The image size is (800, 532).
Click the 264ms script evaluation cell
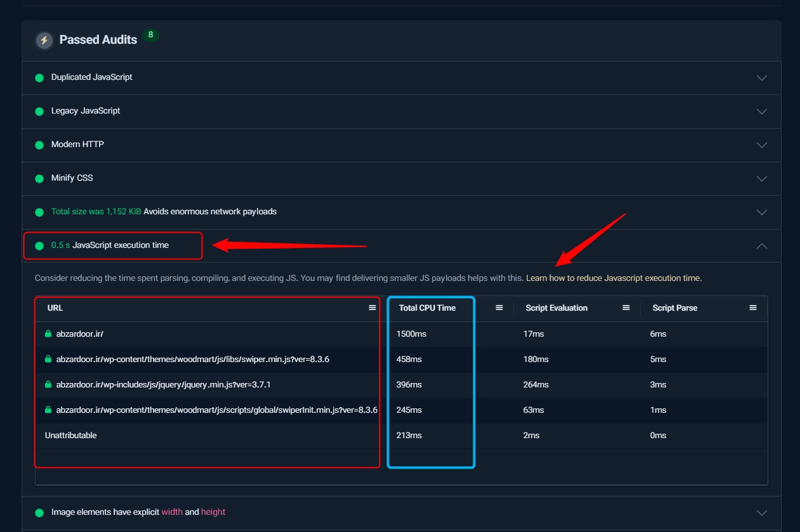click(536, 384)
